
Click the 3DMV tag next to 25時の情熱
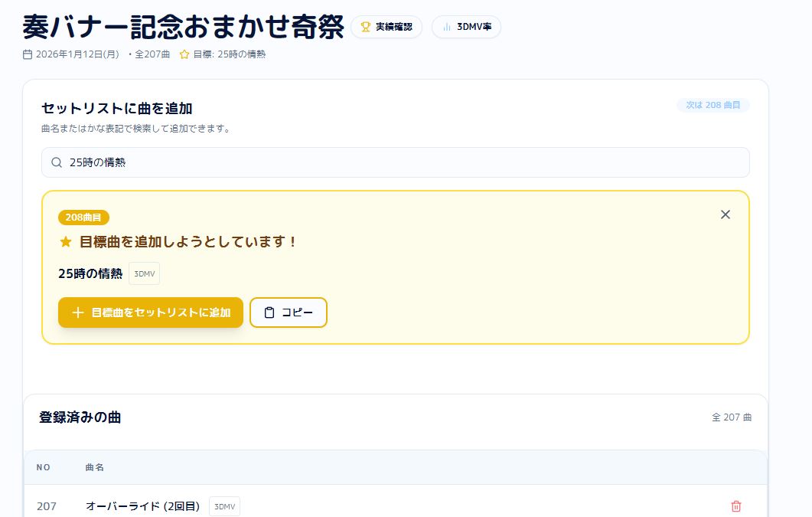pyautogui.click(x=144, y=274)
